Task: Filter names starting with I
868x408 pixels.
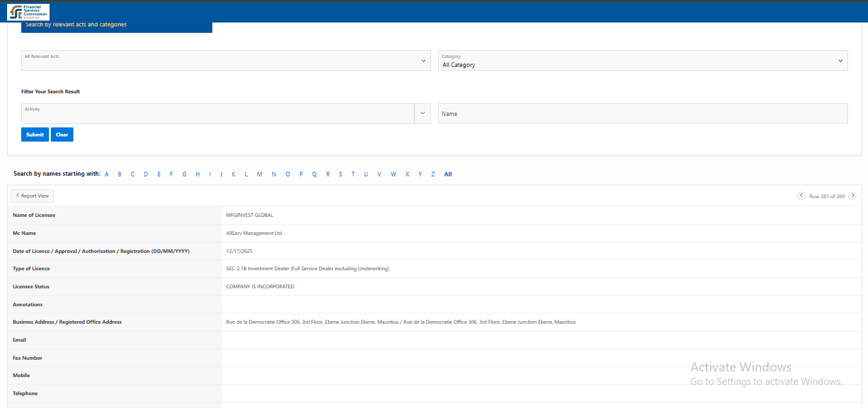Action: (x=210, y=174)
